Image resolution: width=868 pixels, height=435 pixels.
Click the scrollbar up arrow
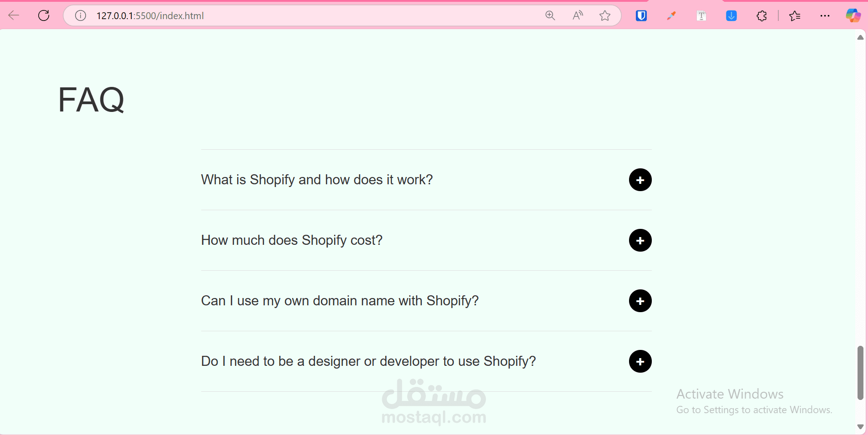click(x=860, y=37)
